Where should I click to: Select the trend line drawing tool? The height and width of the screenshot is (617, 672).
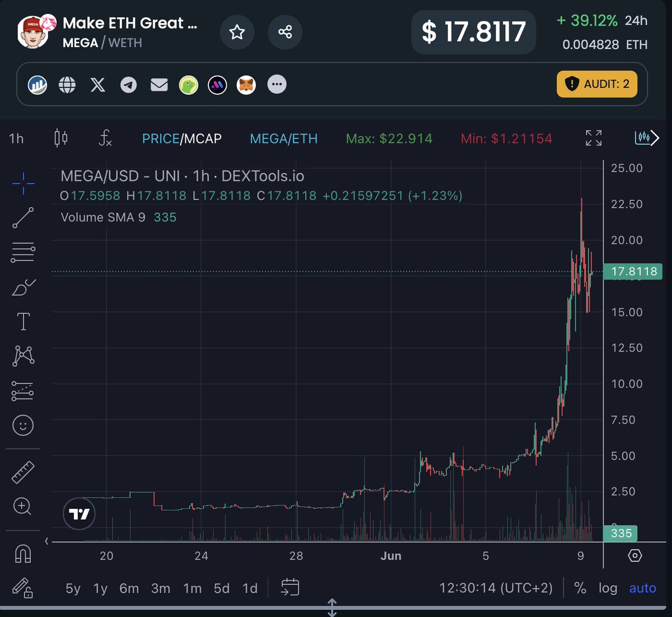[x=22, y=218]
